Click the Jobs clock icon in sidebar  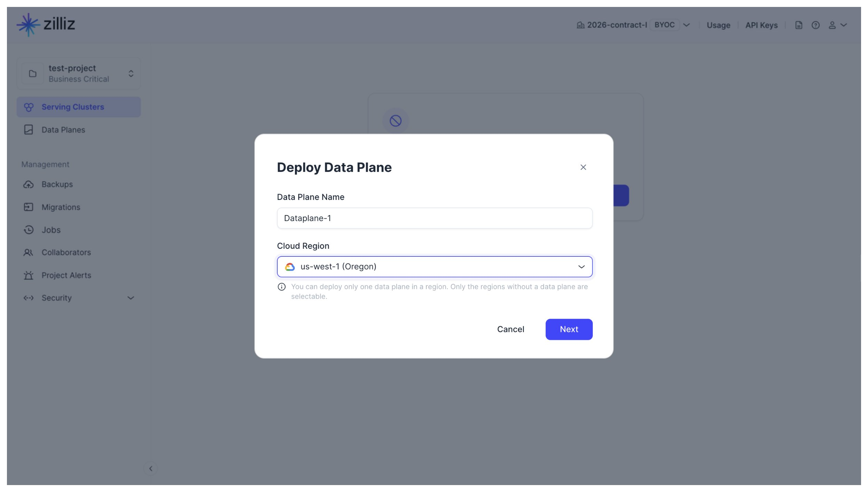[28, 230]
